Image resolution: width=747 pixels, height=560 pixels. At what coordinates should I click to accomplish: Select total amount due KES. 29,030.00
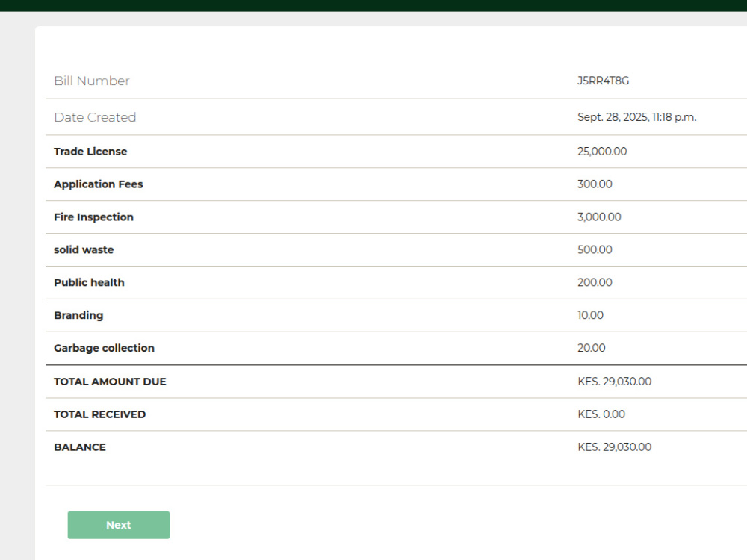coord(615,382)
